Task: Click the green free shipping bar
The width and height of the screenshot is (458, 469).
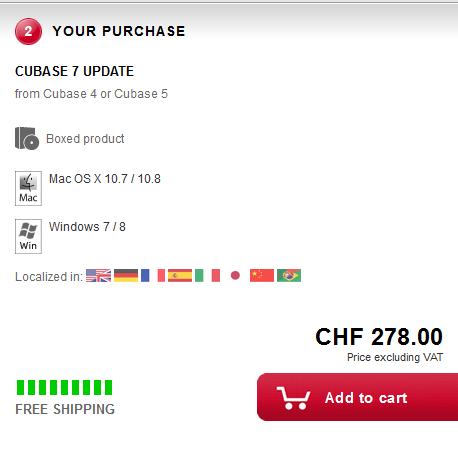Action: coord(64,387)
